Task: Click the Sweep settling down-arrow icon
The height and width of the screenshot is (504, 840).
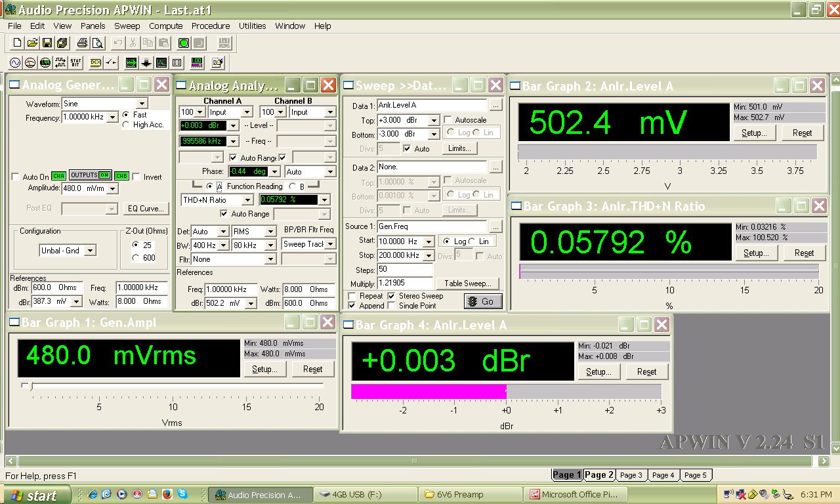Action: pos(146,63)
